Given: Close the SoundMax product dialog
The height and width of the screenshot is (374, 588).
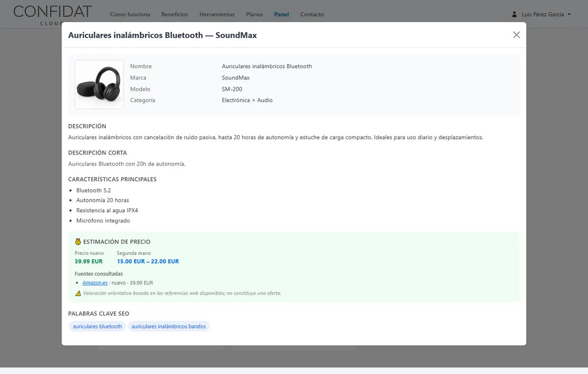Looking at the screenshot, I should [x=516, y=35].
